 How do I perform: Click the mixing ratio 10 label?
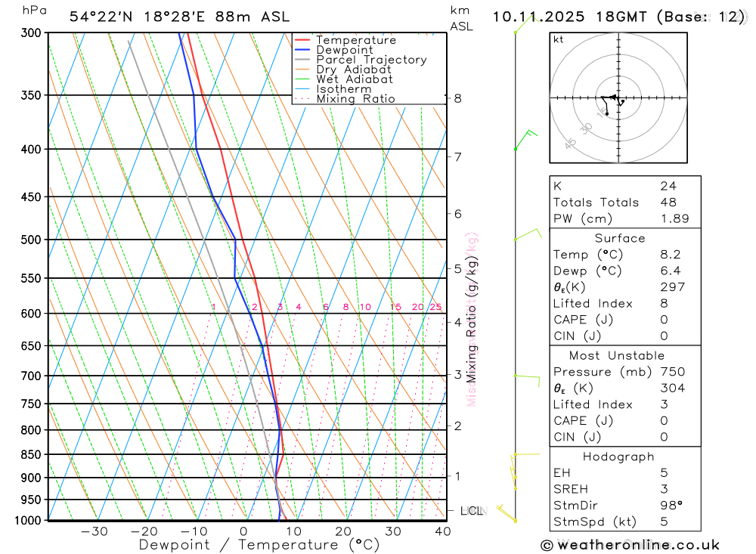[365, 307]
